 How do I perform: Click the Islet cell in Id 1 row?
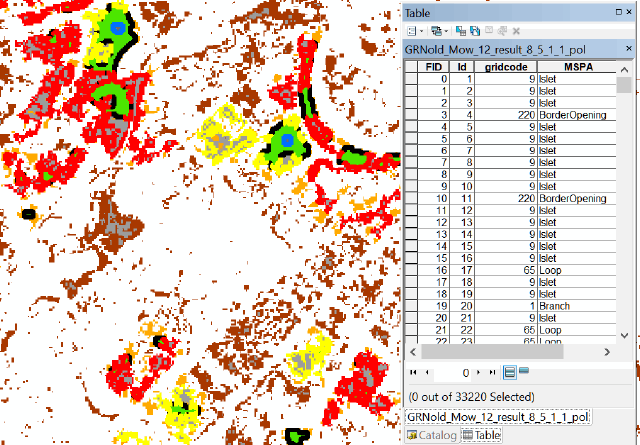point(577,79)
